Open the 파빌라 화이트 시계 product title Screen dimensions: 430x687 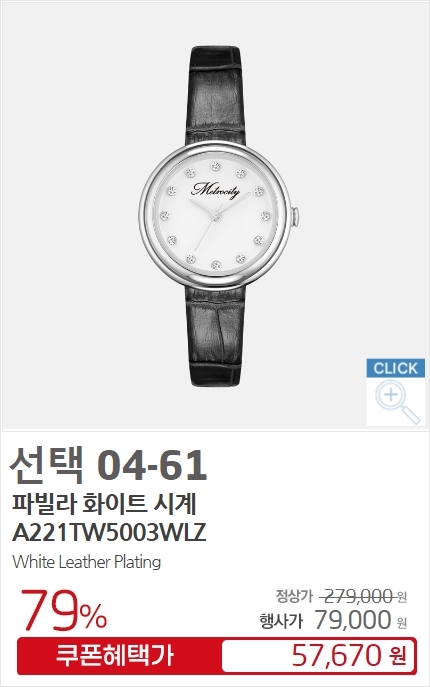tap(104, 504)
